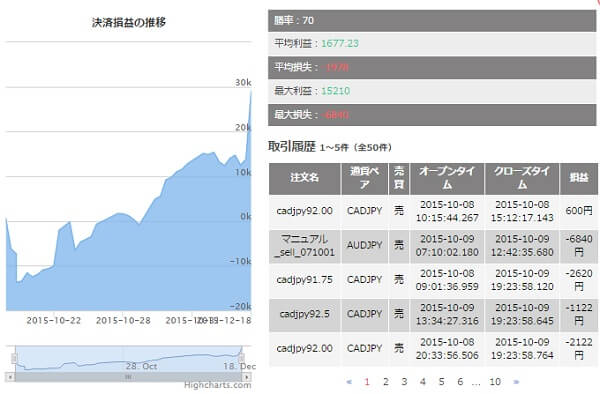The image size is (600, 394).
Task: Click the 決済損益の推移 chart title
Action: pyautogui.click(x=129, y=23)
